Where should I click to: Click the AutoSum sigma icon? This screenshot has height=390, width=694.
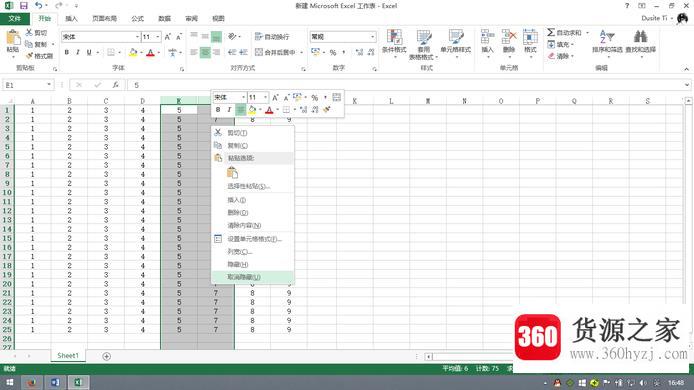click(x=551, y=32)
